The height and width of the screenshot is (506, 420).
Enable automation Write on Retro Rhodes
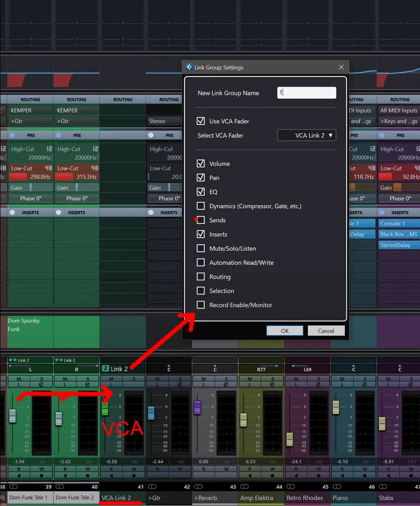(318, 469)
